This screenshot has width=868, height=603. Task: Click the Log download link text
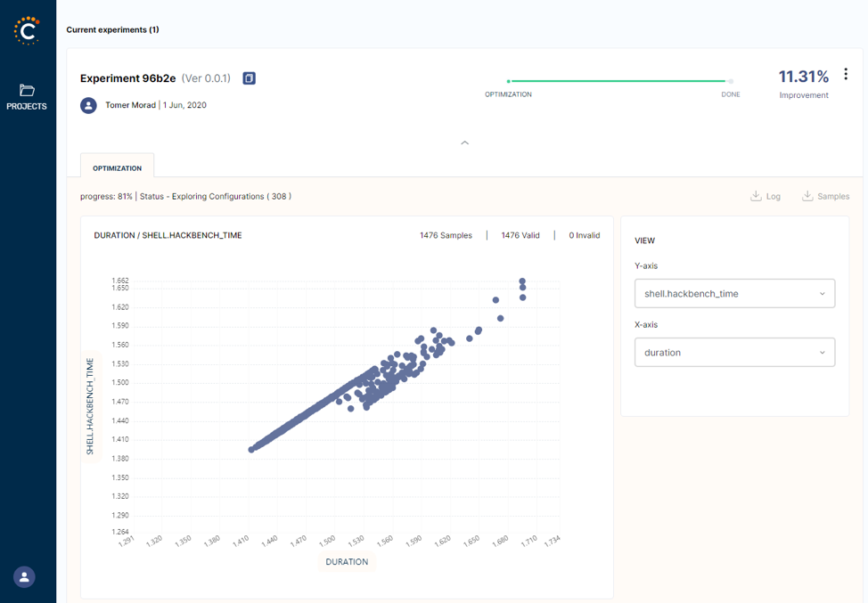pyautogui.click(x=774, y=196)
